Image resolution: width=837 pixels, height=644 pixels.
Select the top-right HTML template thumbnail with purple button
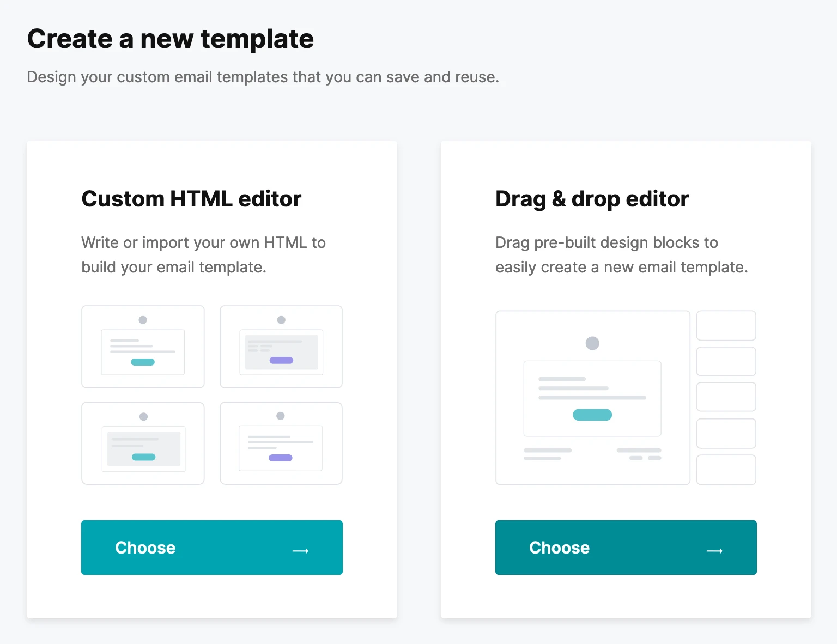281,347
